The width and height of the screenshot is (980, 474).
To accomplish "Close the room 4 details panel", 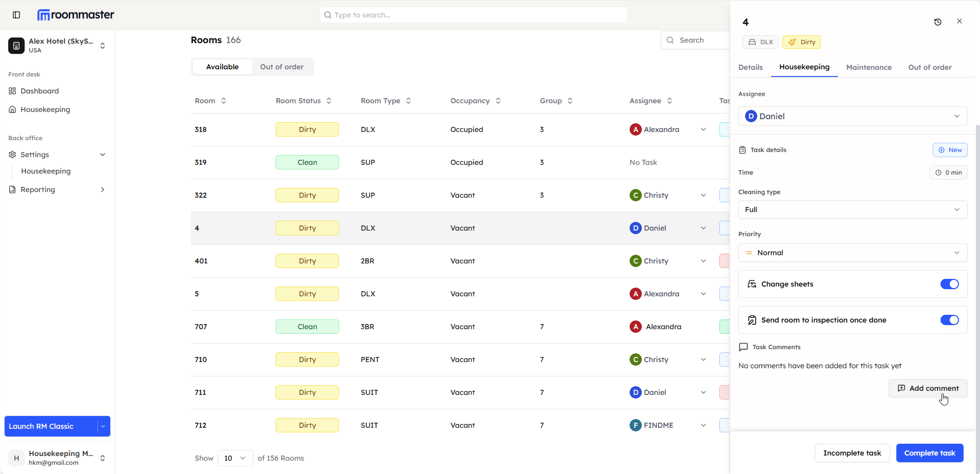I will [x=959, y=22].
